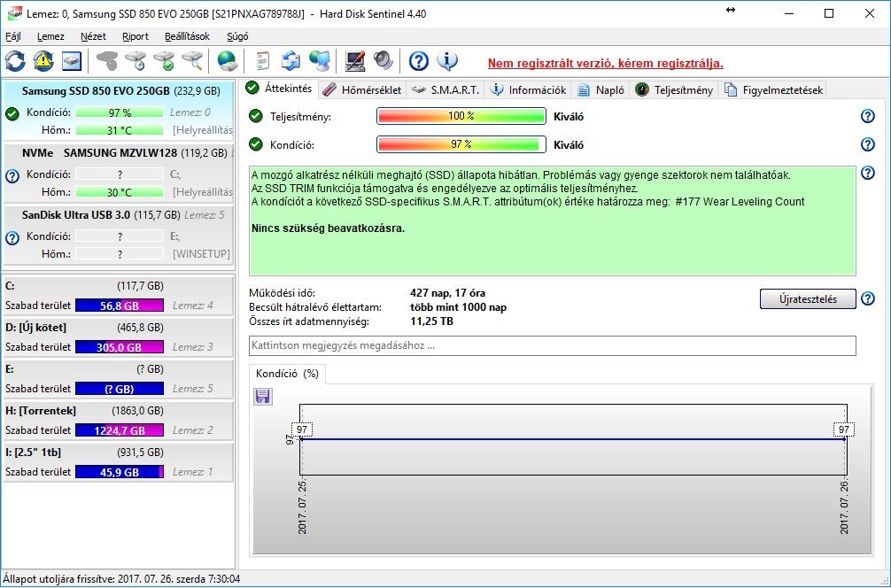Click the help icon beside Teljesítmény bar

[x=868, y=116]
